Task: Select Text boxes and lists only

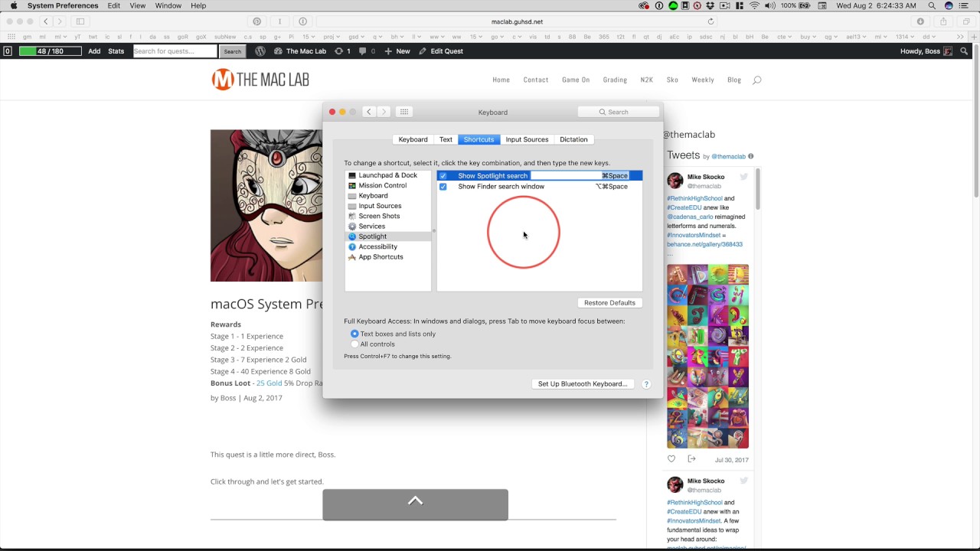Action: (x=354, y=334)
